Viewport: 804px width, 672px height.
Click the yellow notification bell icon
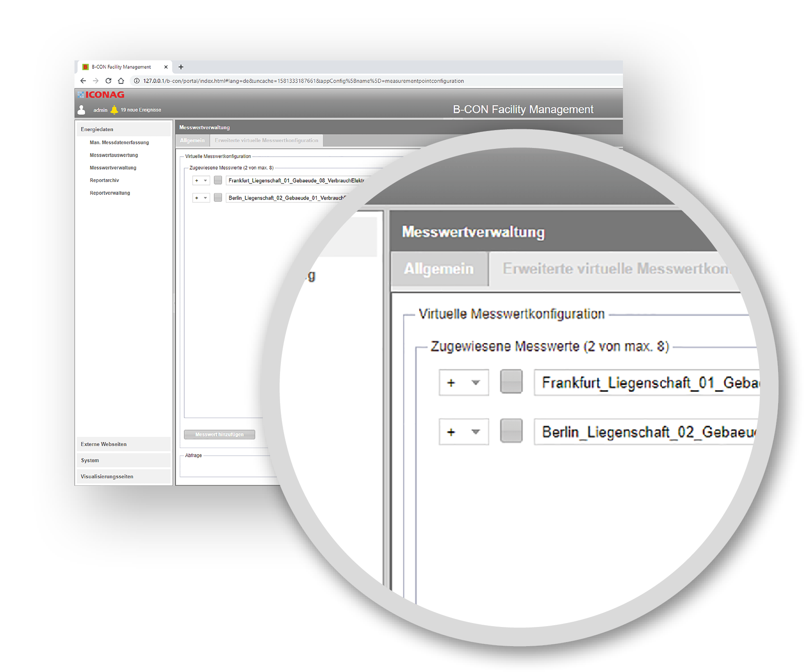tap(114, 110)
